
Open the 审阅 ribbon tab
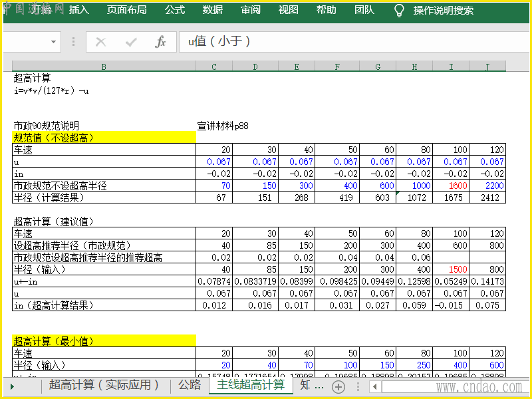pos(251,9)
